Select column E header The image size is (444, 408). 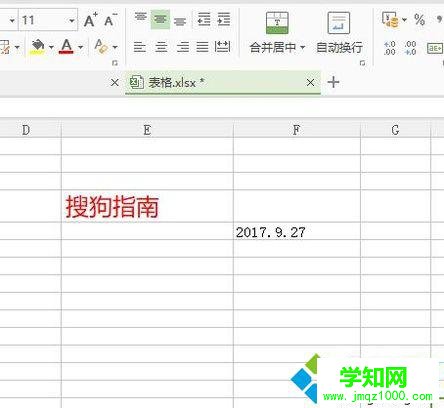coord(147,130)
